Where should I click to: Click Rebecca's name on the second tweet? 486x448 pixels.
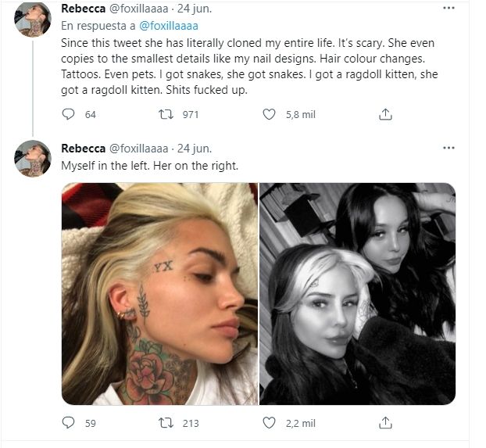[83, 148]
